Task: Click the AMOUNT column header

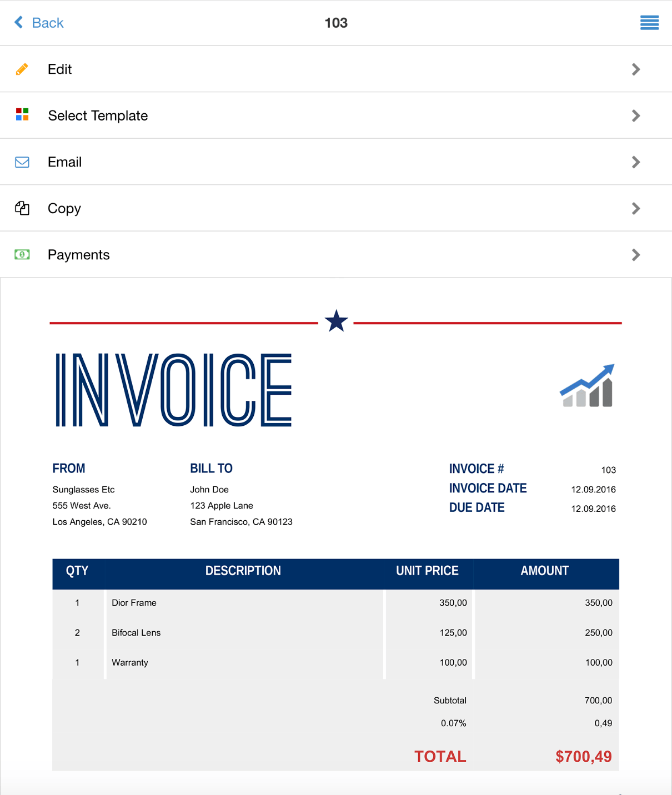Action: [544, 571]
